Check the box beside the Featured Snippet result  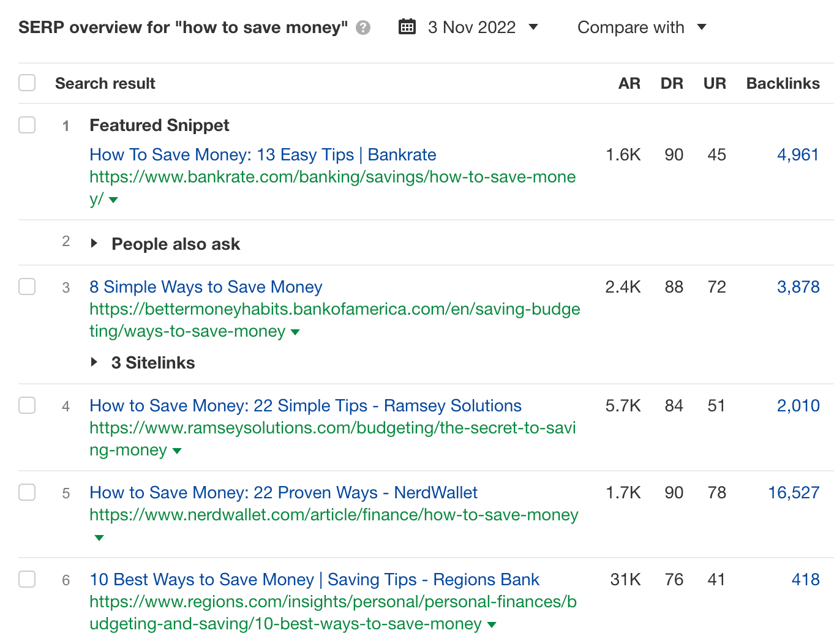[27, 125]
